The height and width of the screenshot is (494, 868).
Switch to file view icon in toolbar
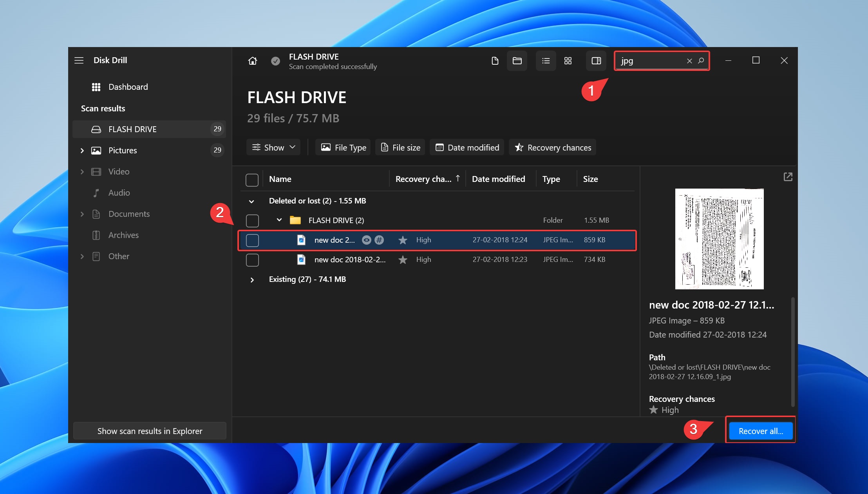tap(495, 61)
